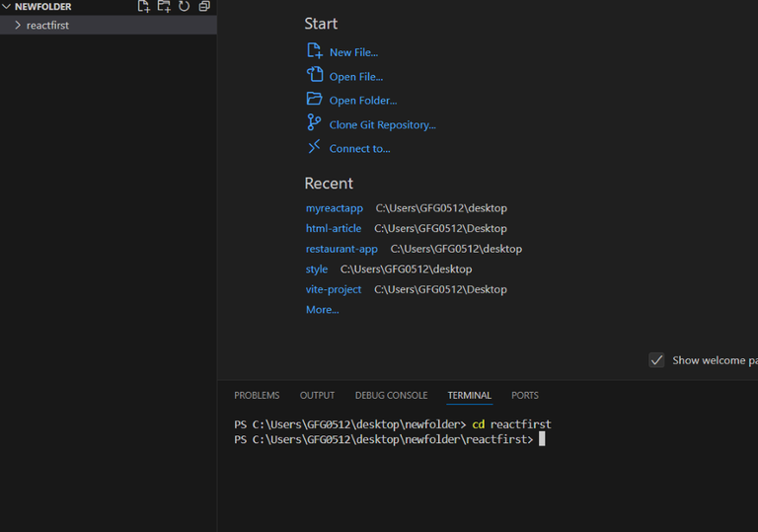Image resolution: width=758 pixels, height=532 pixels.
Task: Click the path text beside restaurant-app
Action: click(x=456, y=249)
